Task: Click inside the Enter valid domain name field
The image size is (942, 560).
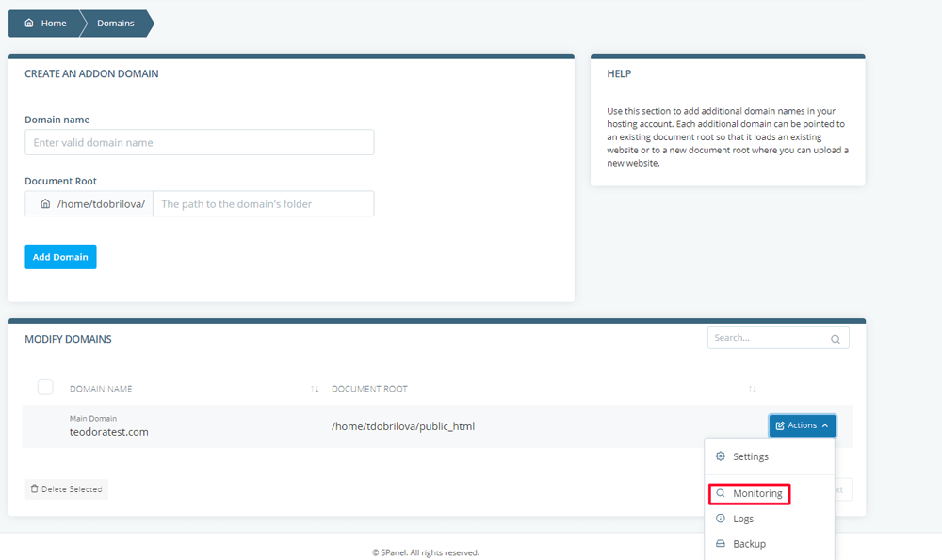Action: (x=199, y=141)
